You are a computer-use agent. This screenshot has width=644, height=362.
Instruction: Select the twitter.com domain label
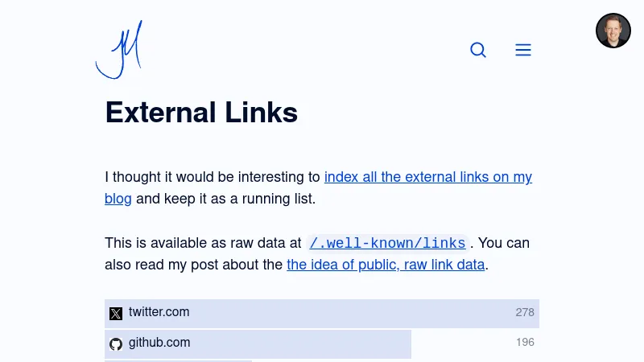click(159, 312)
